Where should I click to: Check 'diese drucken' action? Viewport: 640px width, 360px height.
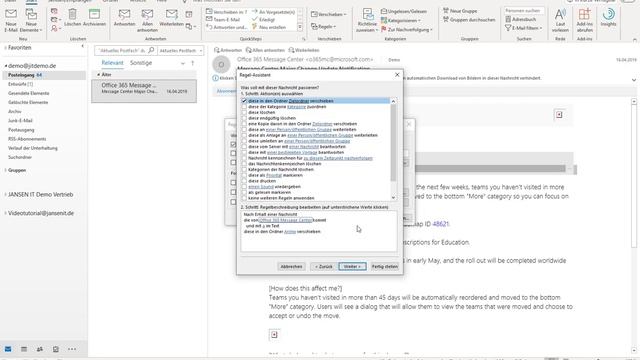pyautogui.click(x=244, y=181)
